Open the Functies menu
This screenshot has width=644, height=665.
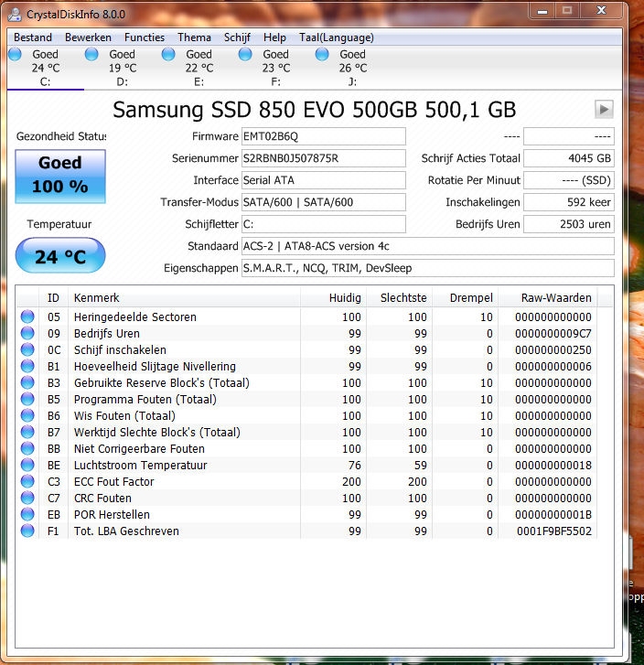click(145, 38)
